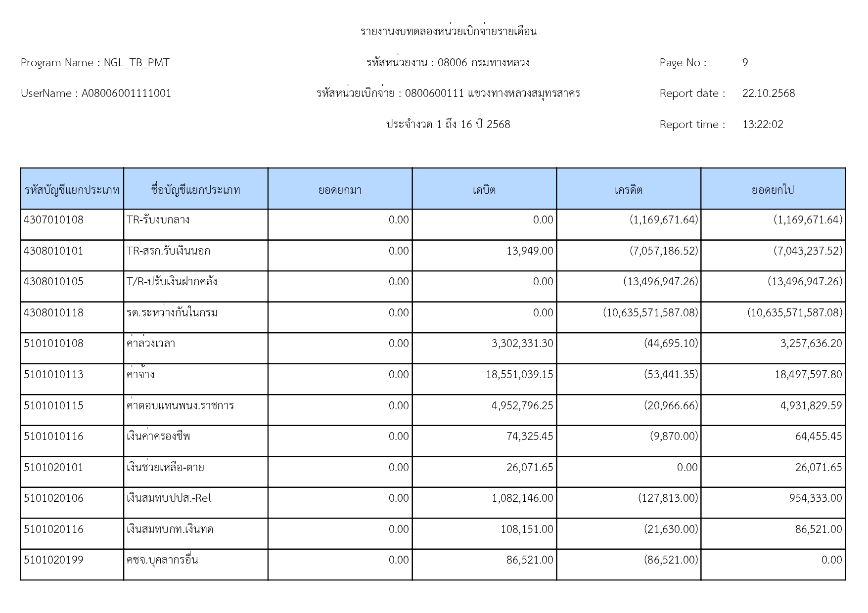Click credit amount (13,496,947.26)

tap(660, 282)
